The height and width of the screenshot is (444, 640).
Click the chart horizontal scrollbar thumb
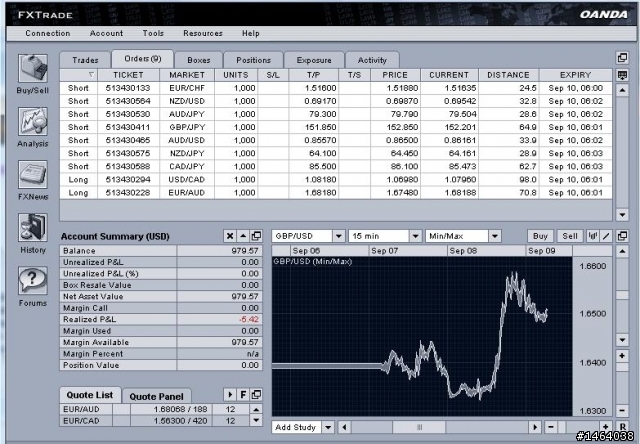pos(419,427)
